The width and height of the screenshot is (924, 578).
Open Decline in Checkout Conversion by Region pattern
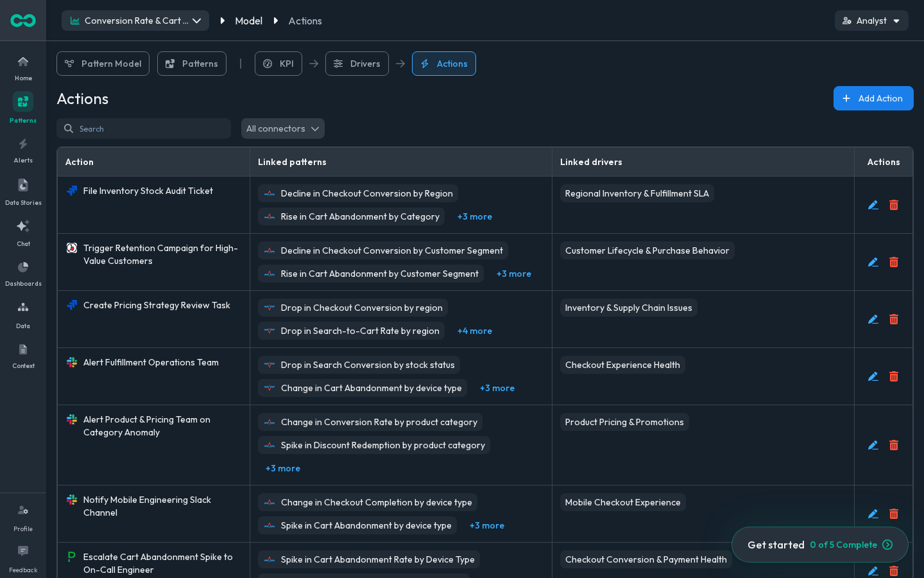point(358,193)
